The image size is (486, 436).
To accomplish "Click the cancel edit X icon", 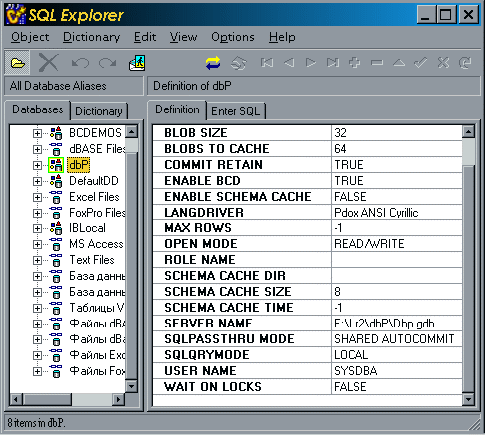I will (x=443, y=63).
